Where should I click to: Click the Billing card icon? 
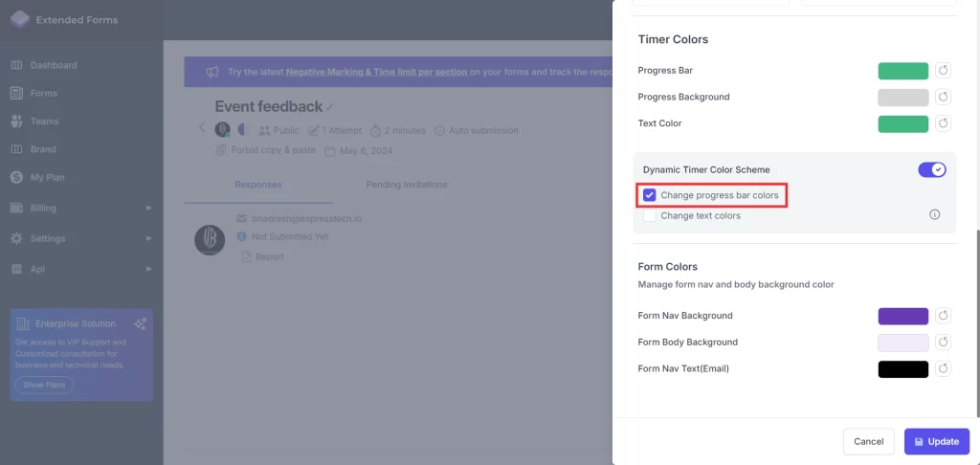pos(17,209)
